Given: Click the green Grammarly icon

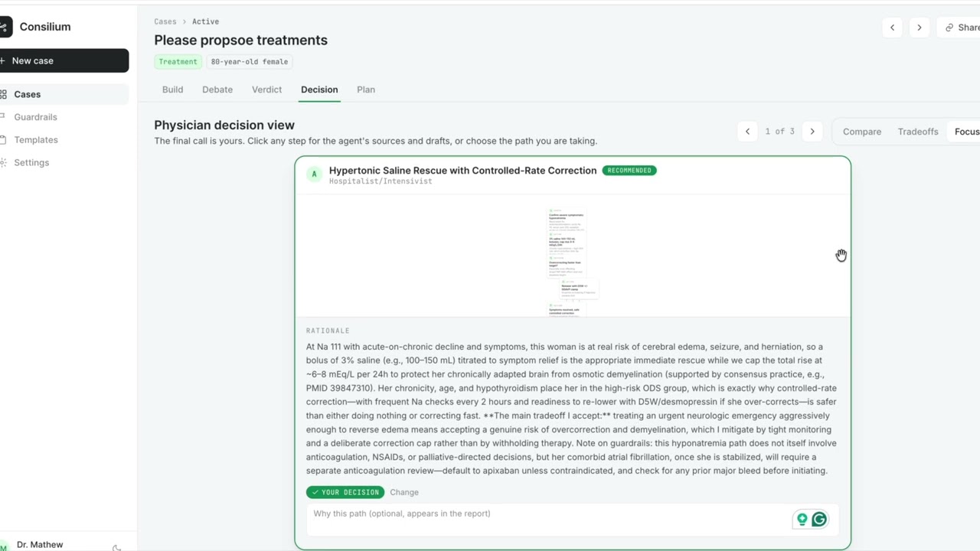Looking at the screenshot, I should tap(819, 520).
